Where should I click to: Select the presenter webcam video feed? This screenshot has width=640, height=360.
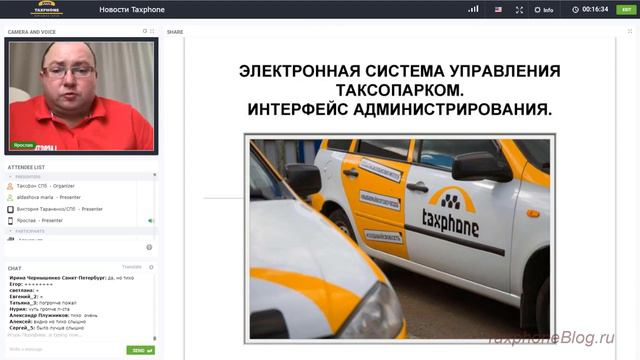[x=81, y=96]
